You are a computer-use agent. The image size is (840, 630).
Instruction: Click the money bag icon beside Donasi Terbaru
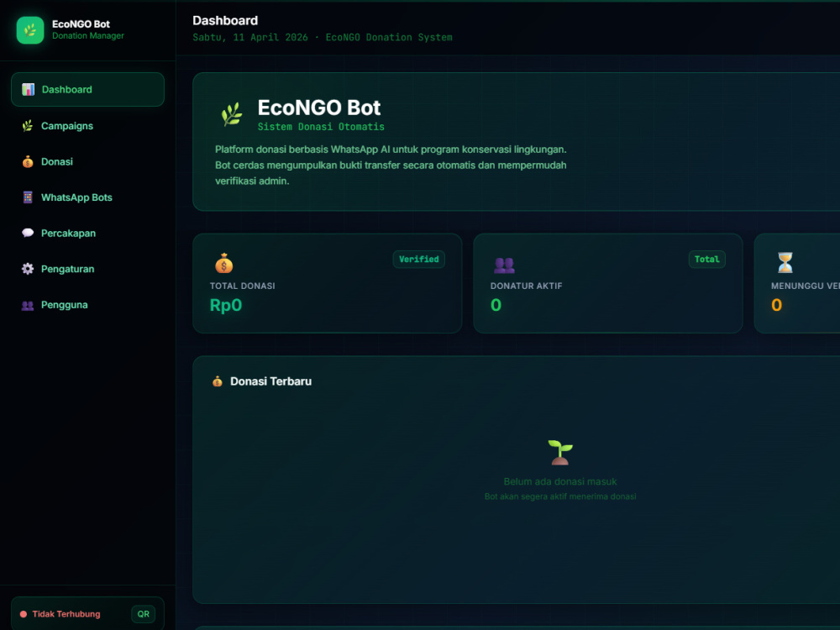point(217,381)
